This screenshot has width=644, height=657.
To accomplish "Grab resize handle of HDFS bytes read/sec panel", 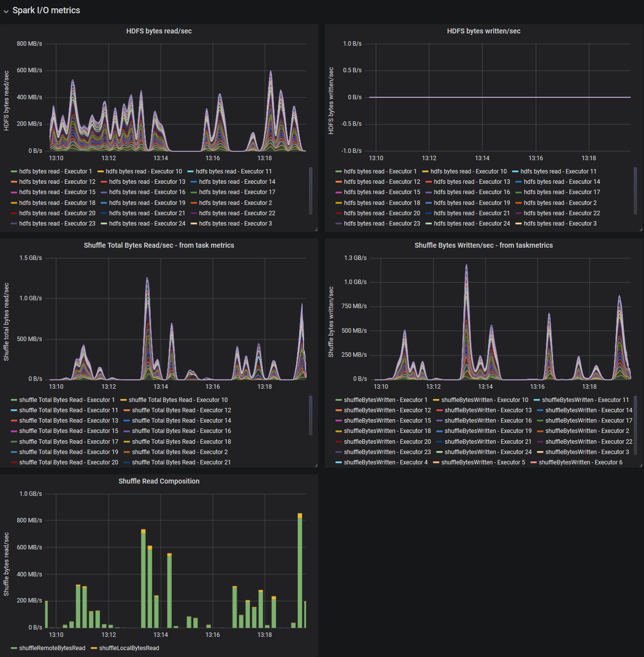I will pos(316,229).
